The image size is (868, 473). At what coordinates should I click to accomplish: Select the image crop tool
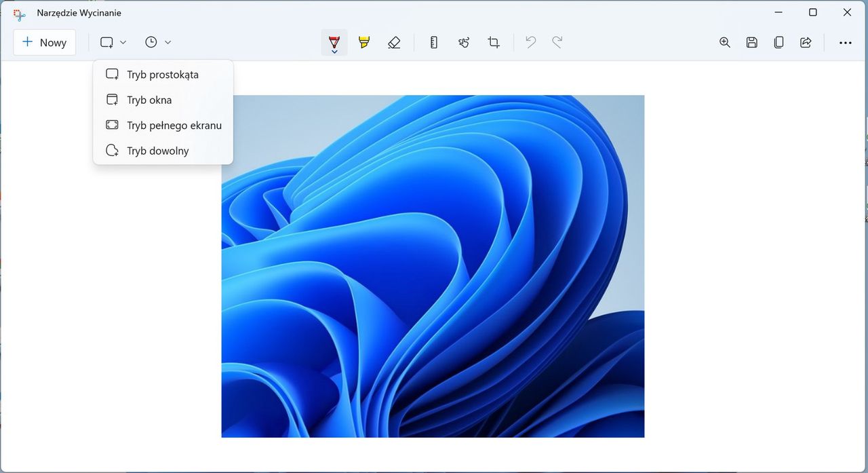tap(494, 42)
